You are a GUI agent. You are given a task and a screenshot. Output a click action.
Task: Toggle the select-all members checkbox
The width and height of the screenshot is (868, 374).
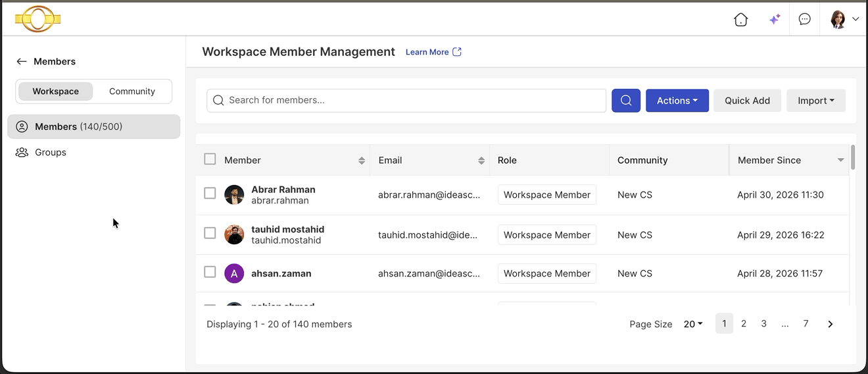(x=210, y=159)
